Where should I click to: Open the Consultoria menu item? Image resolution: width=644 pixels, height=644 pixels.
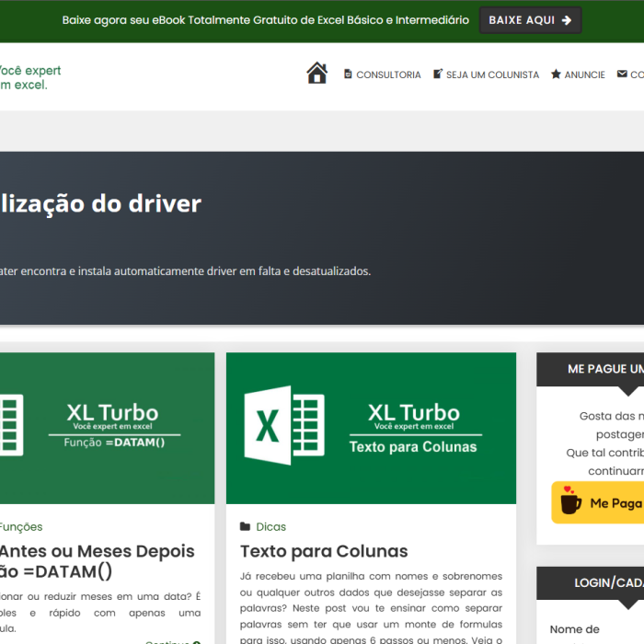(x=388, y=75)
